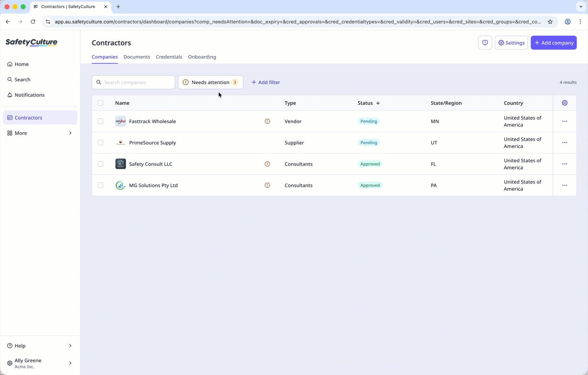Tick the checkbox for Fasttrack Wholesale
Screen dimensions: 588x375
coord(100,121)
